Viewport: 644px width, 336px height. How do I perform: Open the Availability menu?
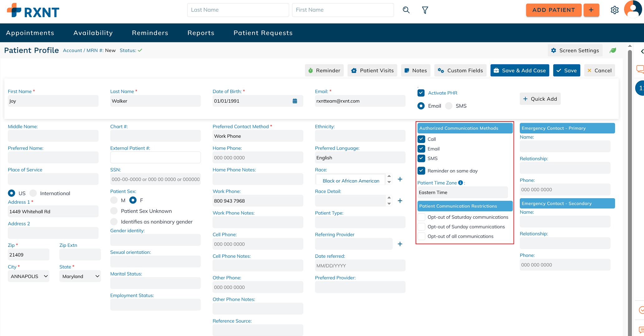click(x=93, y=33)
